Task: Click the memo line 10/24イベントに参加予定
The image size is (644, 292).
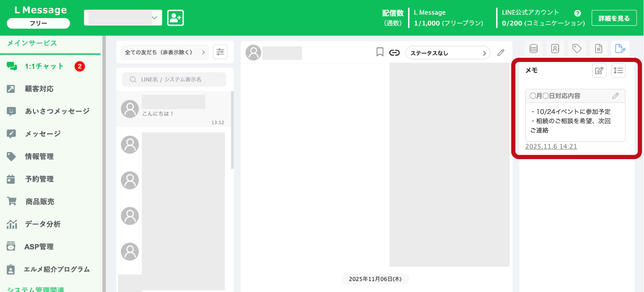Action: pyautogui.click(x=570, y=112)
